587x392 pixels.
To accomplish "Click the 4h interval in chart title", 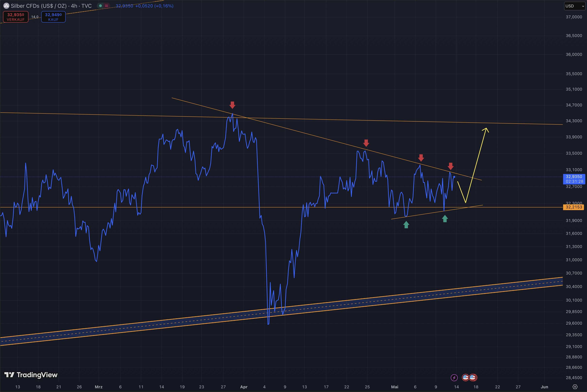I will coord(74,6).
